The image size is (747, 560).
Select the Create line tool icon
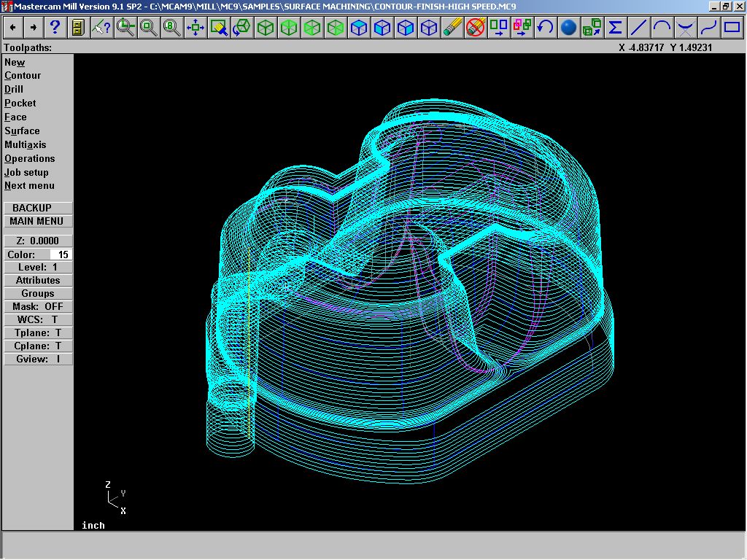pos(638,28)
